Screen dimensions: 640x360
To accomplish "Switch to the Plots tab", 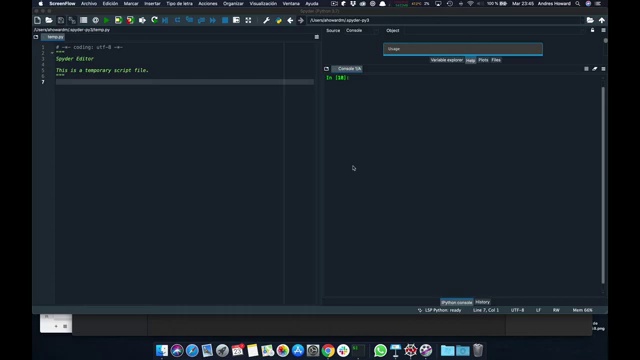I will [x=483, y=60].
